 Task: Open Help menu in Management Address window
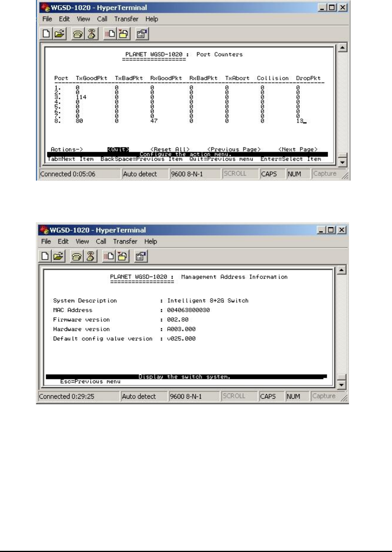[150, 241]
